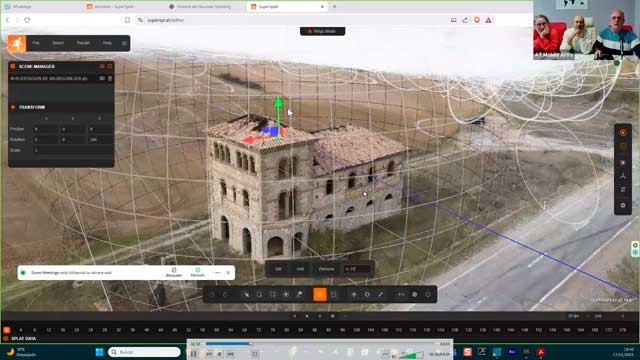Click the Scale field in Transform

(x=73, y=150)
